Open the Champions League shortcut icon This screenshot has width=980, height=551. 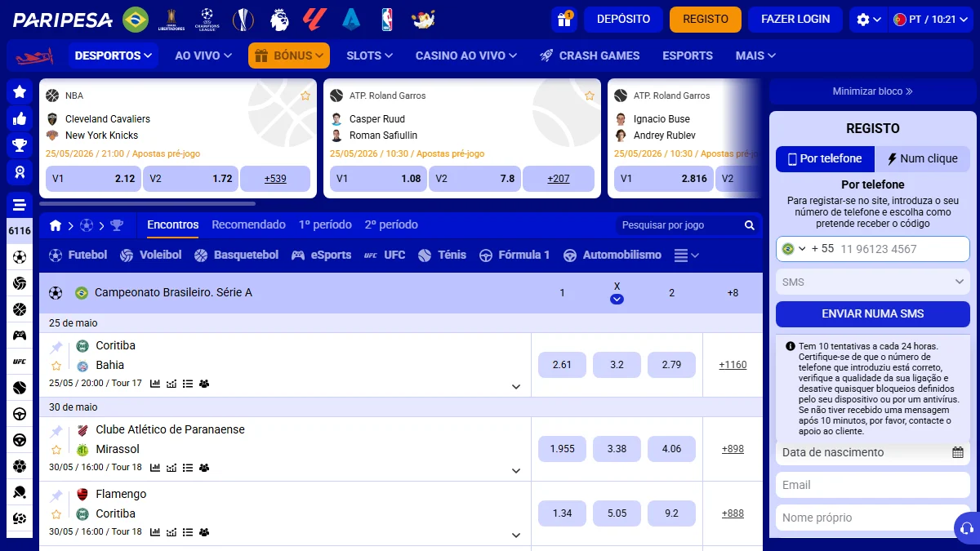(x=207, y=19)
